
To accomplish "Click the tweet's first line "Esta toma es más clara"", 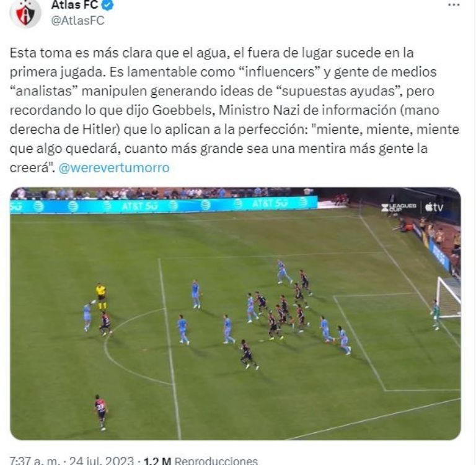I will (x=81, y=53).
